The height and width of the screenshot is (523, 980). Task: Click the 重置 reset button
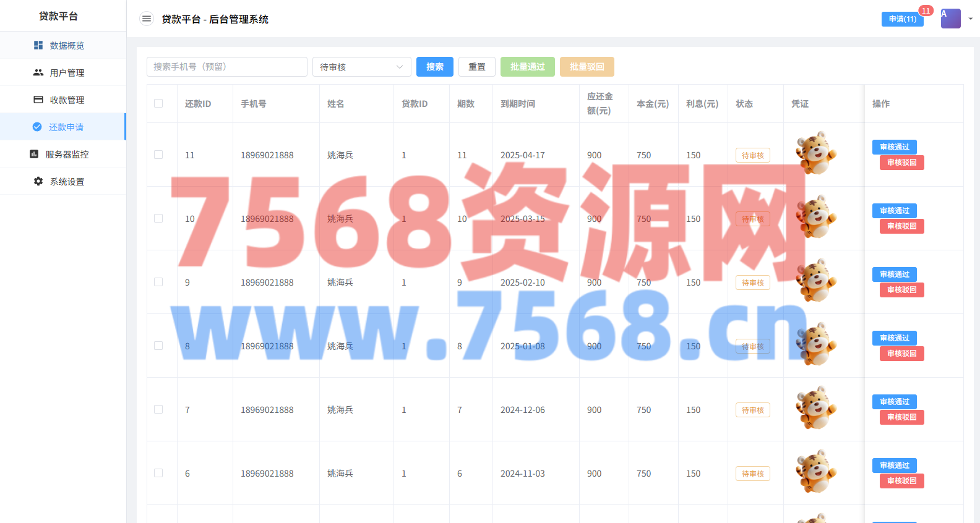pyautogui.click(x=476, y=67)
